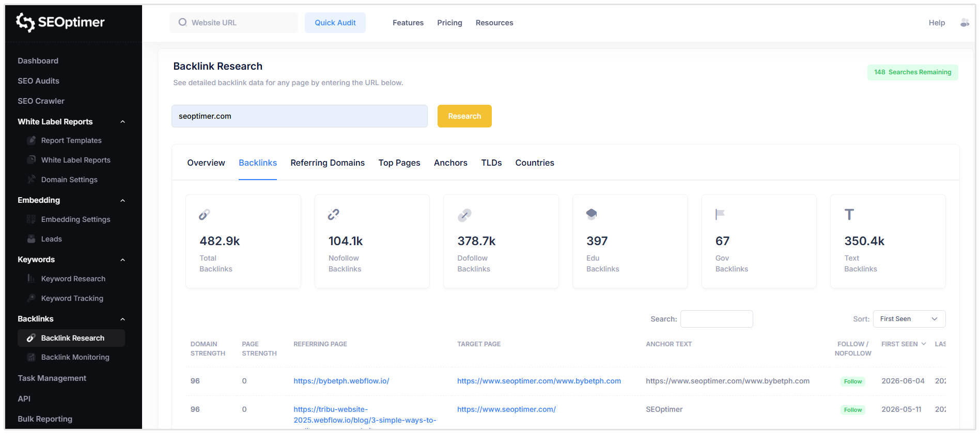Click the 482.9k Total Backlinks value
This screenshot has width=980, height=434.
coord(220,241)
